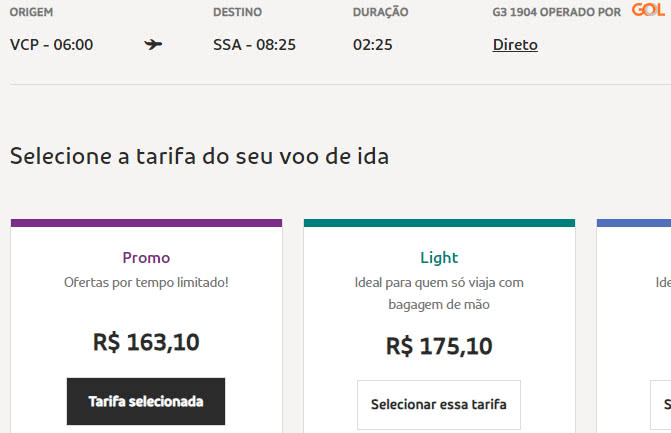
Task: Click the blue bar atop the third fare card
Action: click(634, 223)
